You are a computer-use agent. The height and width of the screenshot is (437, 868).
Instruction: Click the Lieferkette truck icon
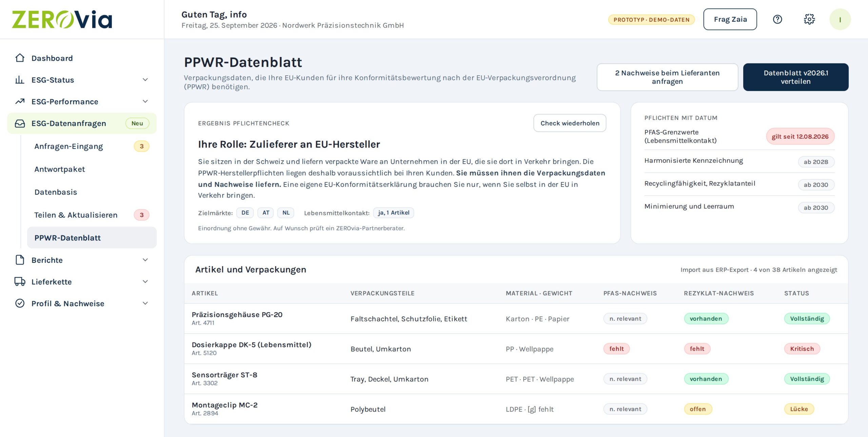20,282
